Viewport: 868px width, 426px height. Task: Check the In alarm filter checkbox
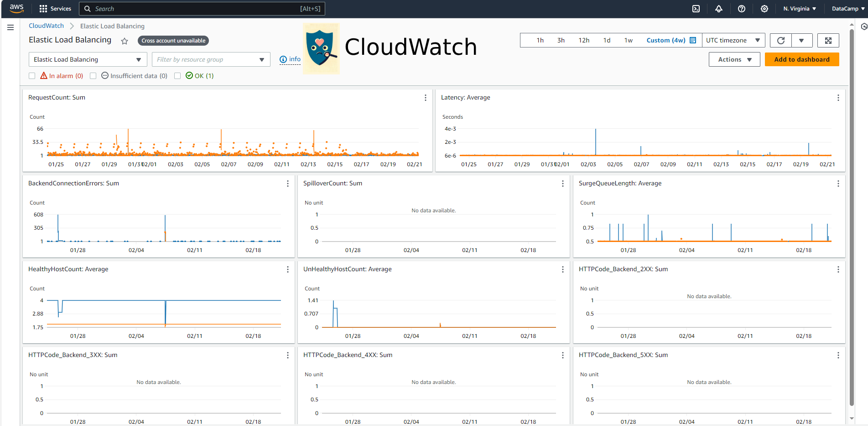[32, 76]
